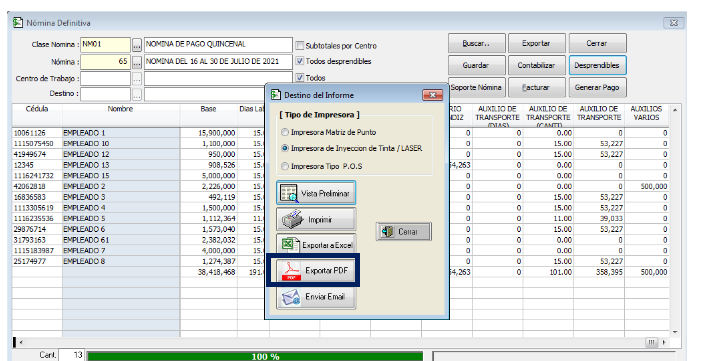This screenshot has width=702, height=361.
Task: Click the Centro de Trabajo code field
Action: click(105, 79)
